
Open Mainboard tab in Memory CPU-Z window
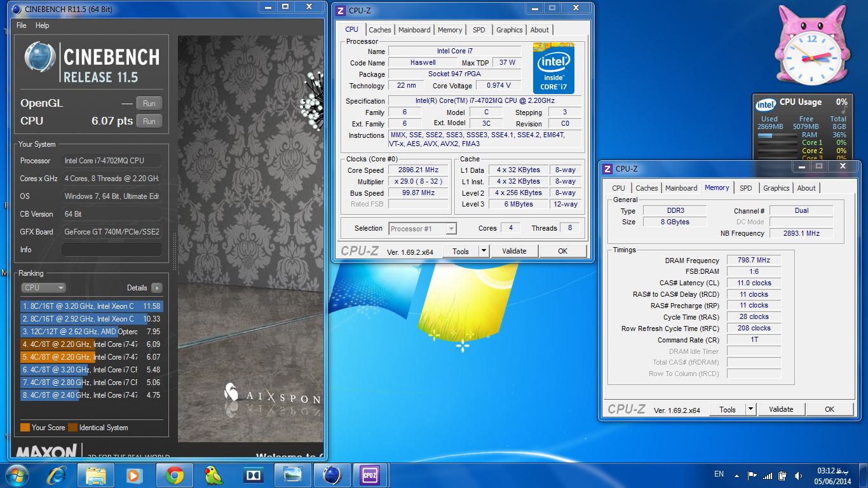[x=681, y=188]
